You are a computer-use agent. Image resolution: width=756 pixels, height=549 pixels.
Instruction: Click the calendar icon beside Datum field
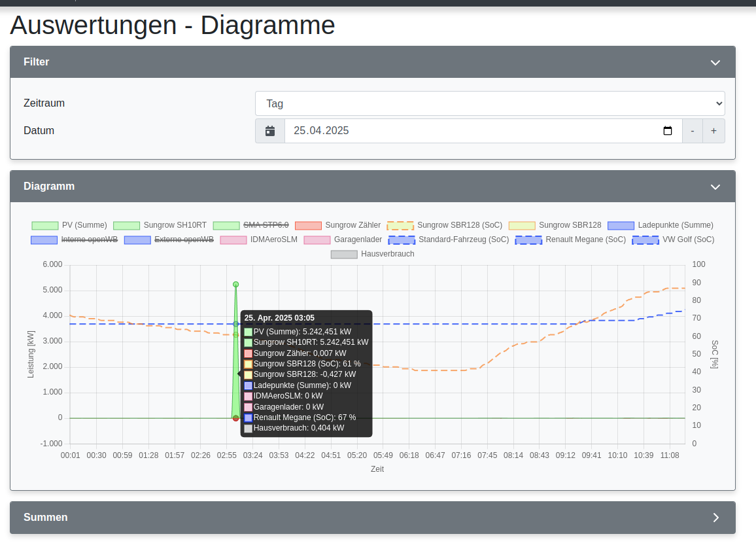pos(270,131)
